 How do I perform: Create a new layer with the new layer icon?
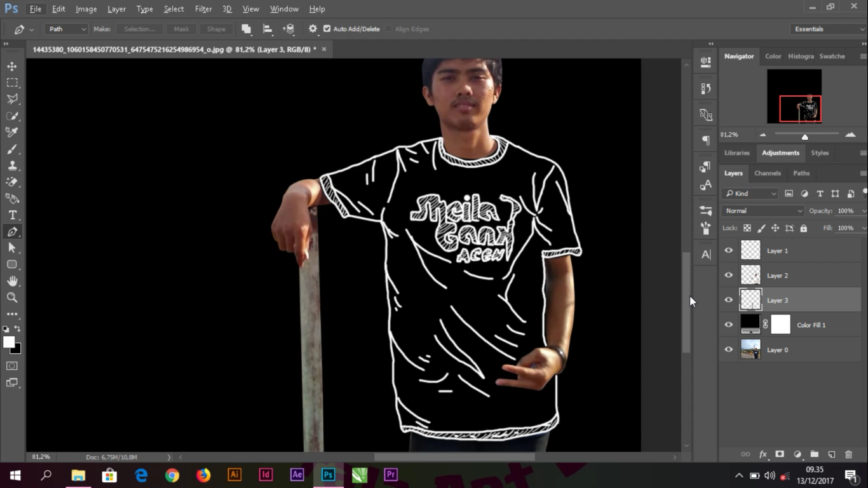click(831, 454)
